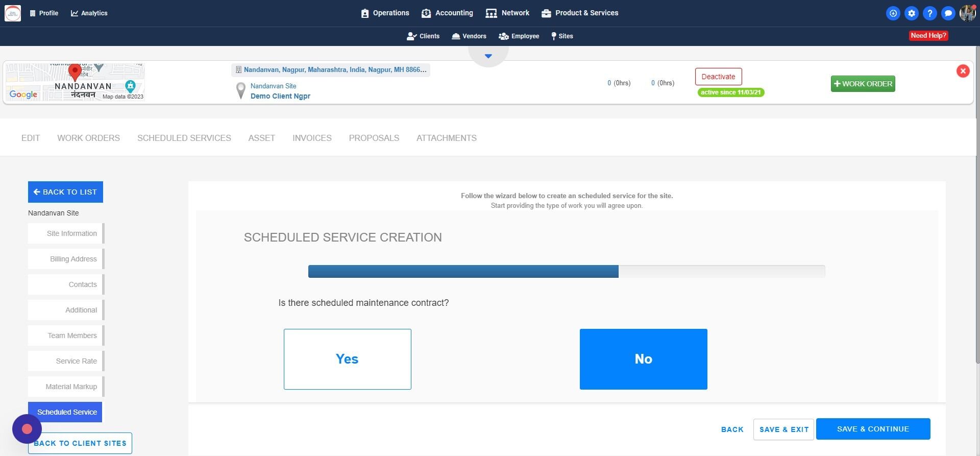The image size is (980, 456).
Task: Click the Deactivate button
Action: pos(718,77)
